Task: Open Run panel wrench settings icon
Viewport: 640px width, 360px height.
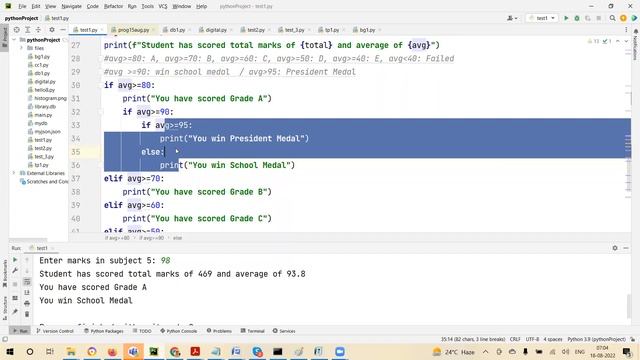Action: point(15,270)
